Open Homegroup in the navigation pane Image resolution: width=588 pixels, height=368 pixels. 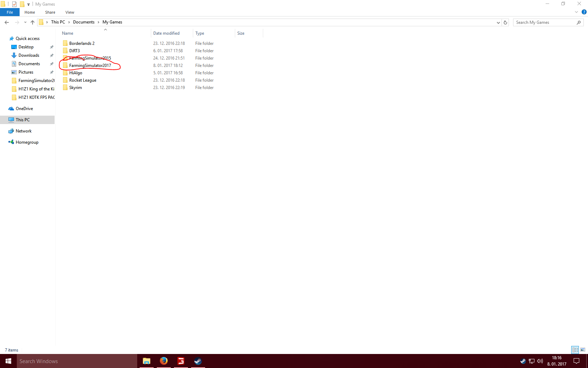27,142
